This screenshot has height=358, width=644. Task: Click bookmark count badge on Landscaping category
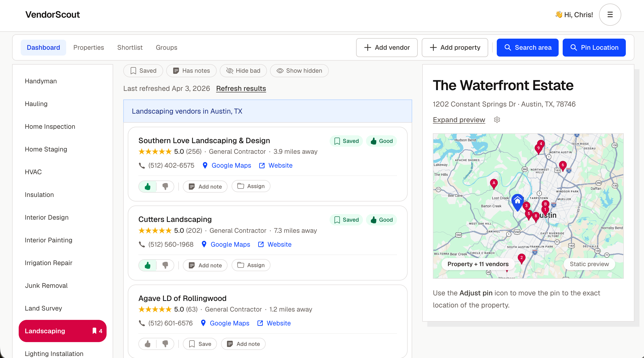point(97,331)
